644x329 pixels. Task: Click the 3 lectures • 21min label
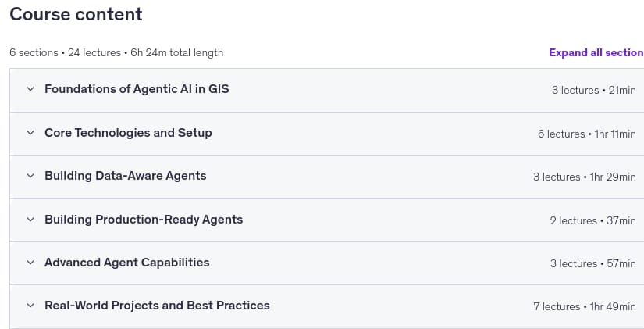(x=594, y=90)
